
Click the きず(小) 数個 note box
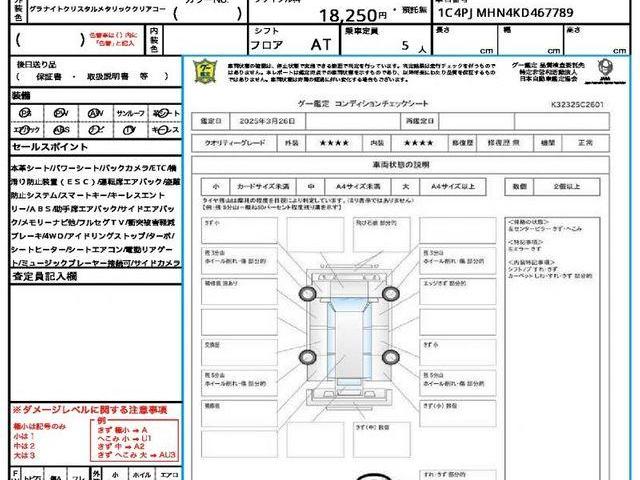[x=458, y=413]
